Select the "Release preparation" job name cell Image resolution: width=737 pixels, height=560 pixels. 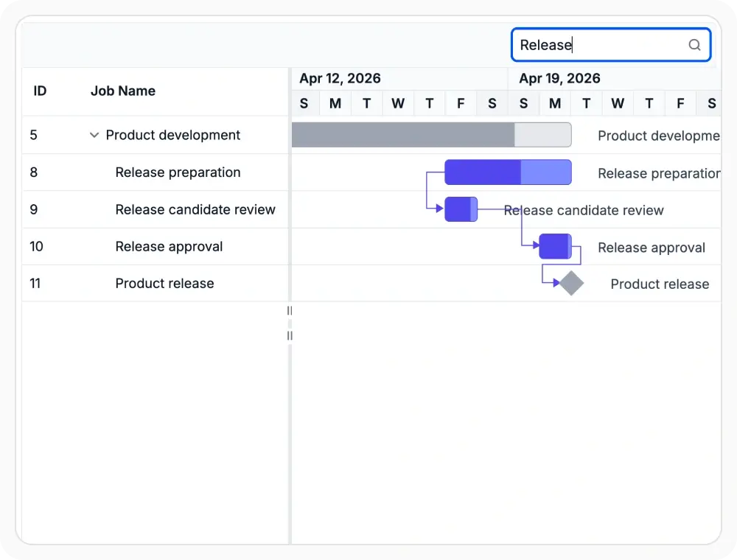pyautogui.click(x=178, y=172)
